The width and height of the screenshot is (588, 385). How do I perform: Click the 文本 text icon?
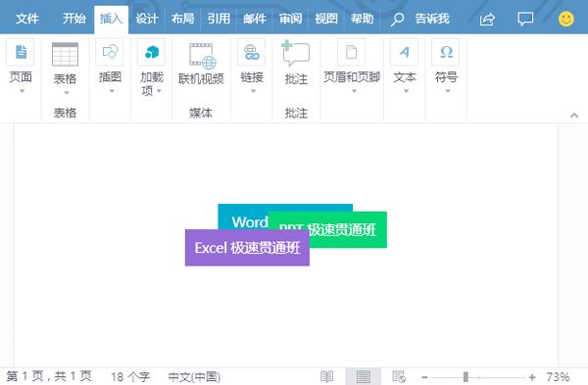pos(405,52)
